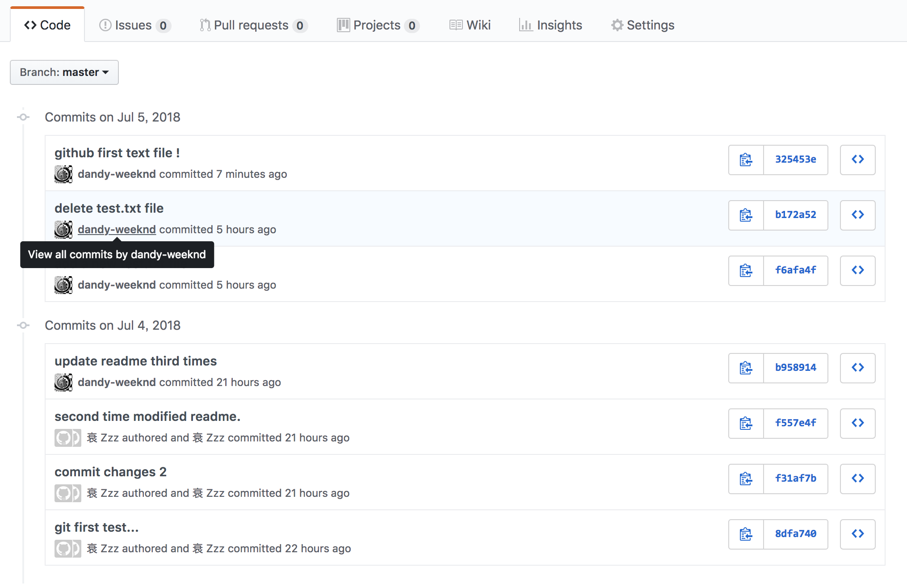The width and height of the screenshot is (907, 588).
Task: Copy full SHA for commit b172a52
Action: pyautogui.click(x=746, y=215)
